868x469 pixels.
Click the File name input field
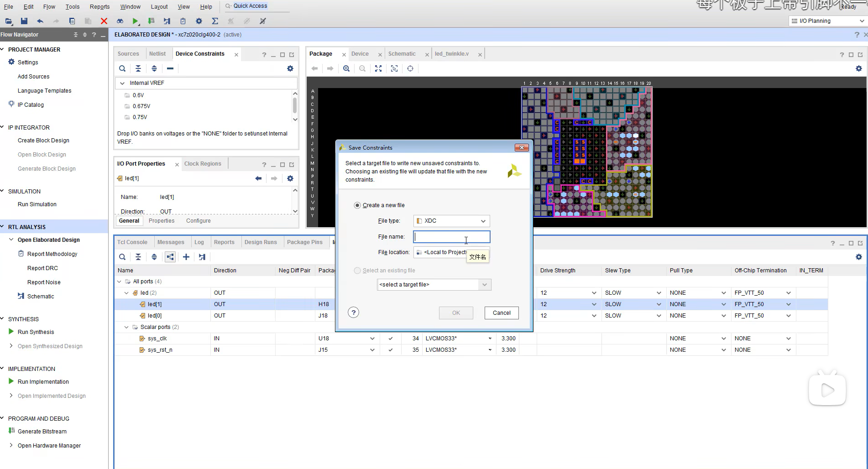pyautogui.click(x=452, y=237)
